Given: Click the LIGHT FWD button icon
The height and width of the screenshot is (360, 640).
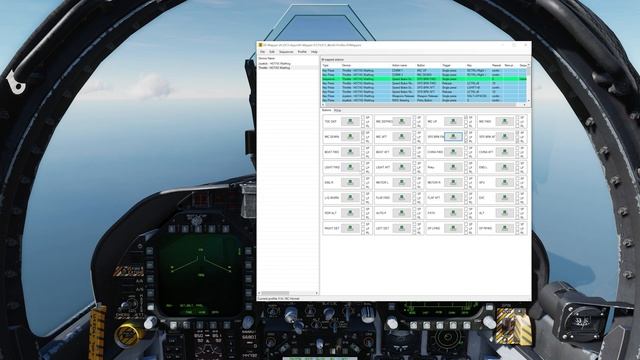Looking at the screenshot, I should point(350,167).
